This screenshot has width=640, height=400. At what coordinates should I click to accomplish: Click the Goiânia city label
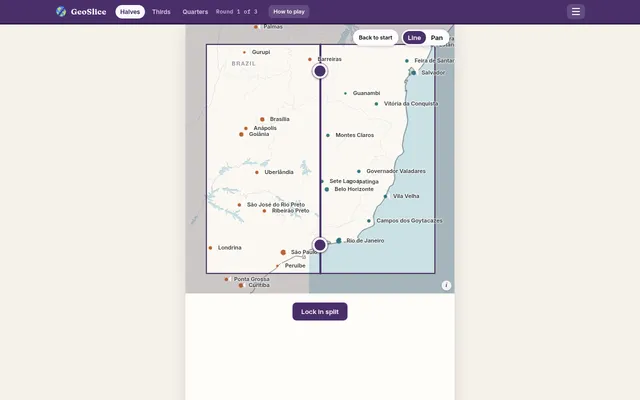coord(259,134)
